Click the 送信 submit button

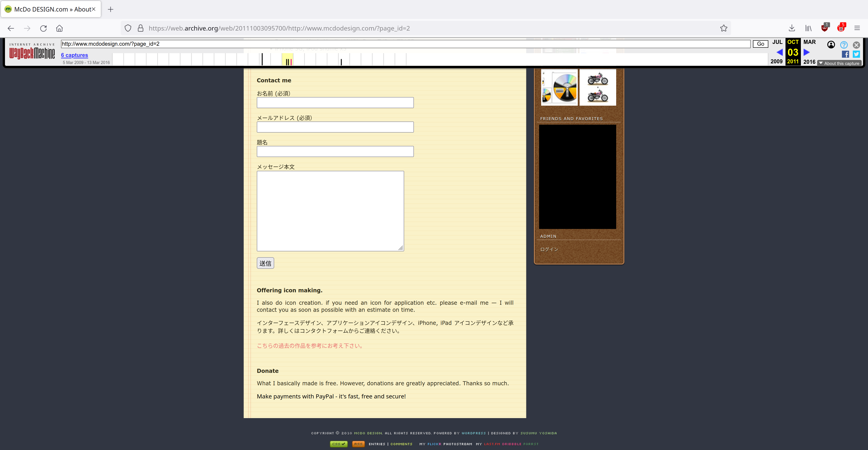click(265, 263)
